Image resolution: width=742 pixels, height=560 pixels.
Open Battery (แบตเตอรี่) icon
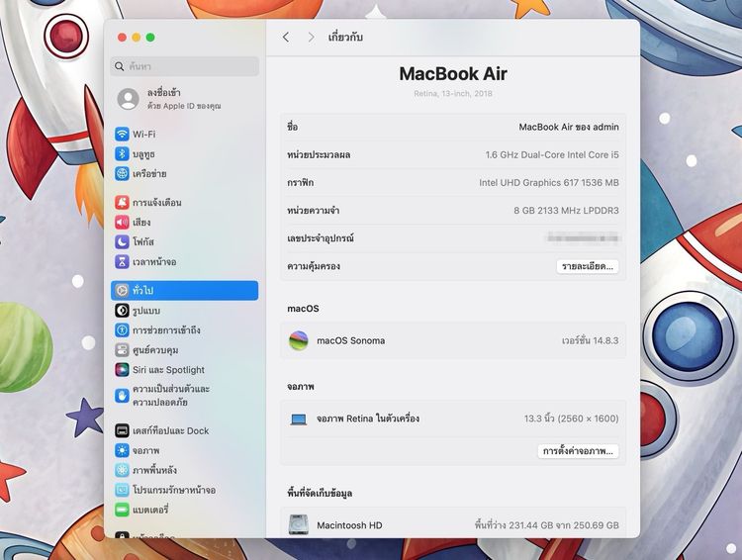(122, 510)
